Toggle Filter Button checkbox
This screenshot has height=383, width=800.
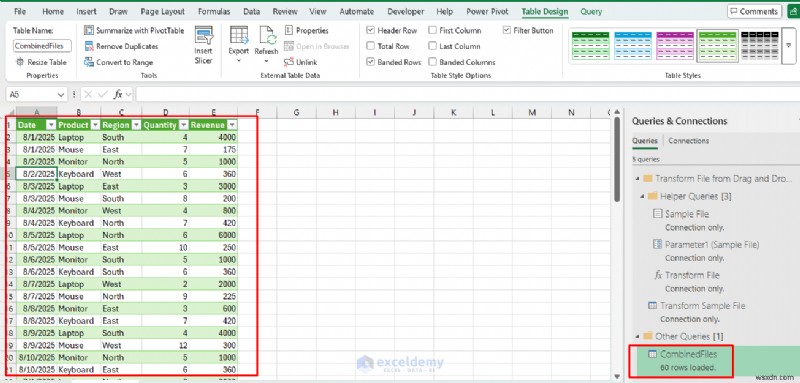pos(506,31)
